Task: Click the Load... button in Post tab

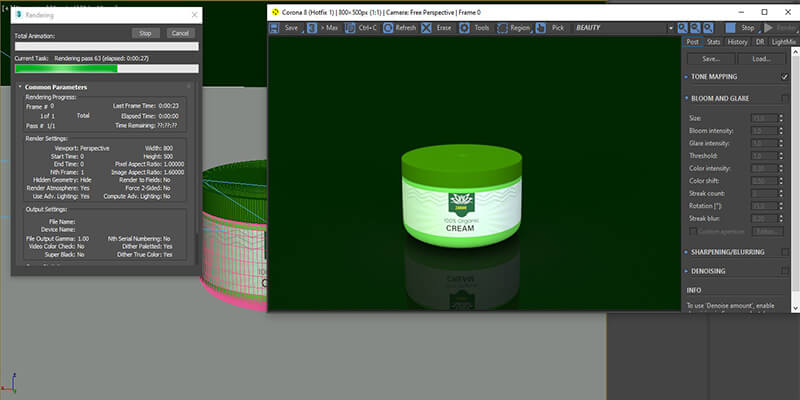Action: pos(760,59)
